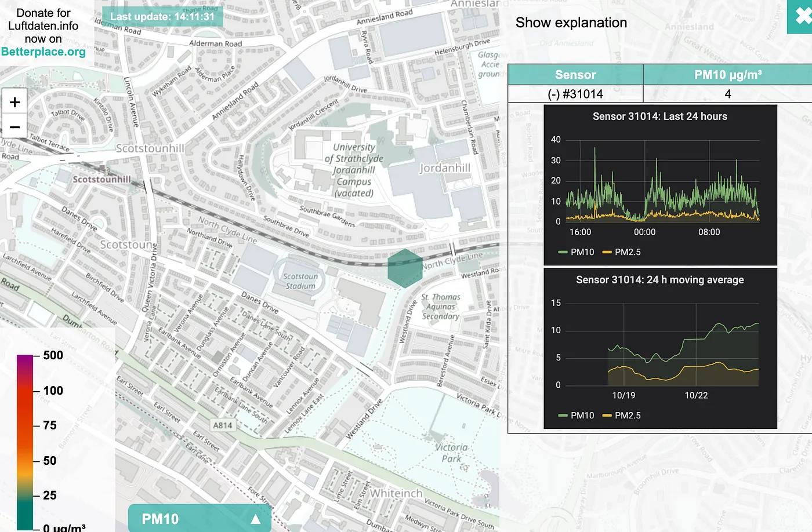Click the 100 value on color legend
The width and height of the screenshot is (812, 532).
(53, 391)
